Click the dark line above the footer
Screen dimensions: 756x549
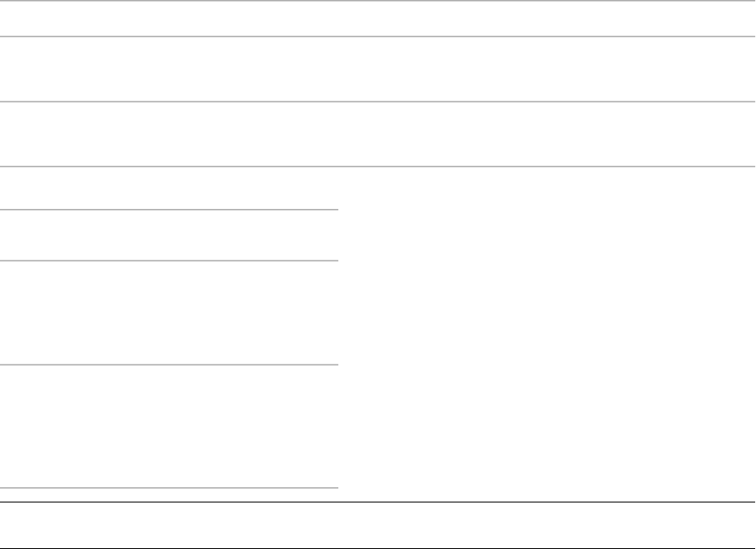pyautogui.click(x=377, y=503)
